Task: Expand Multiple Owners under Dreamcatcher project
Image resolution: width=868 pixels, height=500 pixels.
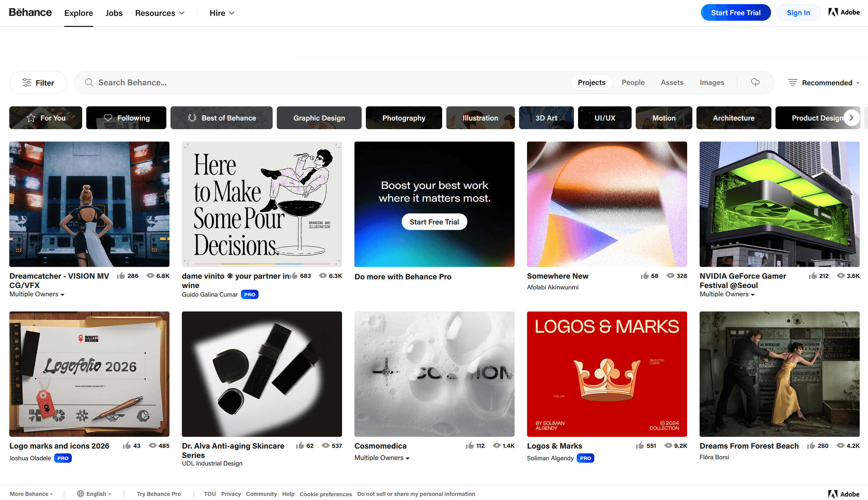Action: (37, 294)
